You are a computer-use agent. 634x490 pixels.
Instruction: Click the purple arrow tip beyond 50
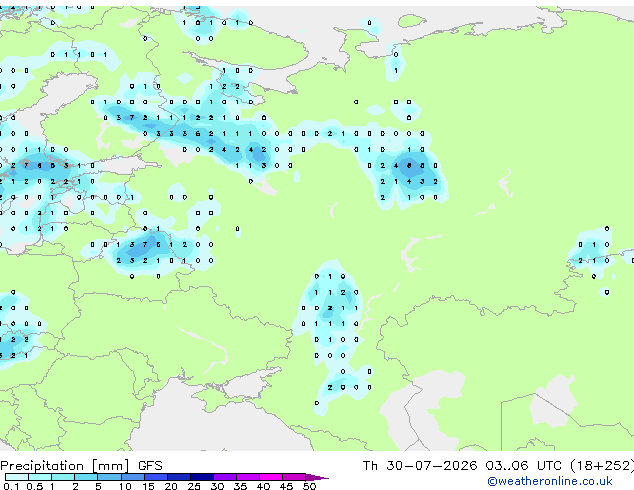point(317,477)
